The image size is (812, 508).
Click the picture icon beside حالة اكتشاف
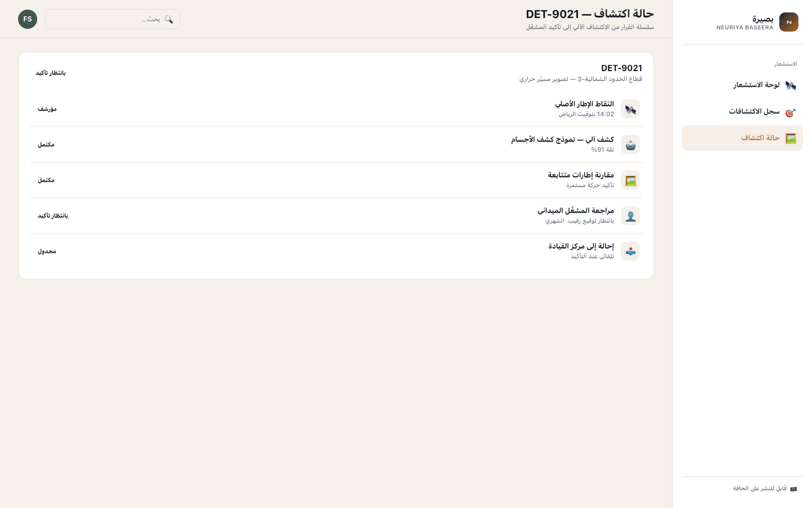point(791,138)
